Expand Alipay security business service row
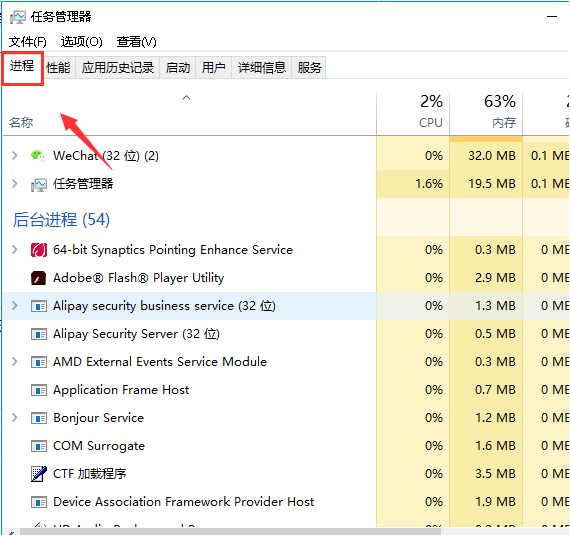This screenshot has width=571, height=535. pyautogui.click(x=15, y=306)
